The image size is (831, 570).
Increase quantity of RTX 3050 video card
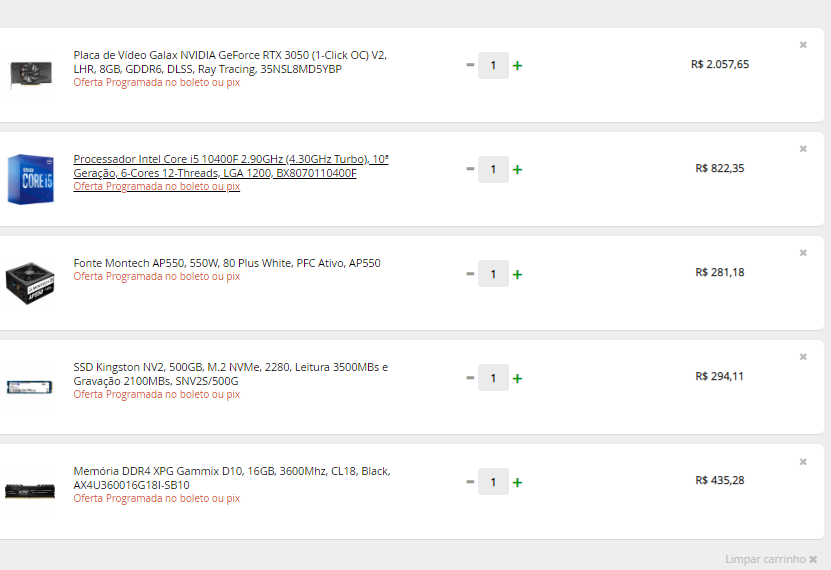coord(517,65)
